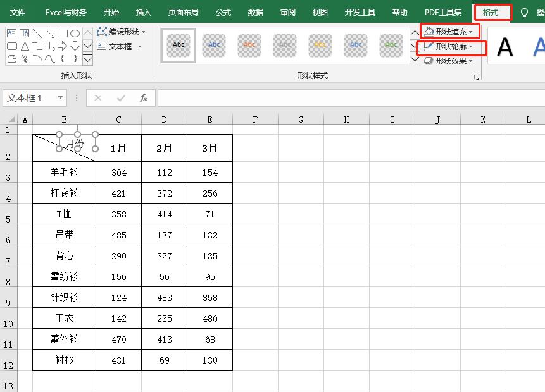Viewport: 545px width, 392px height.
Task: Switch to the Data (数据) tab
Action: (256, 13)
